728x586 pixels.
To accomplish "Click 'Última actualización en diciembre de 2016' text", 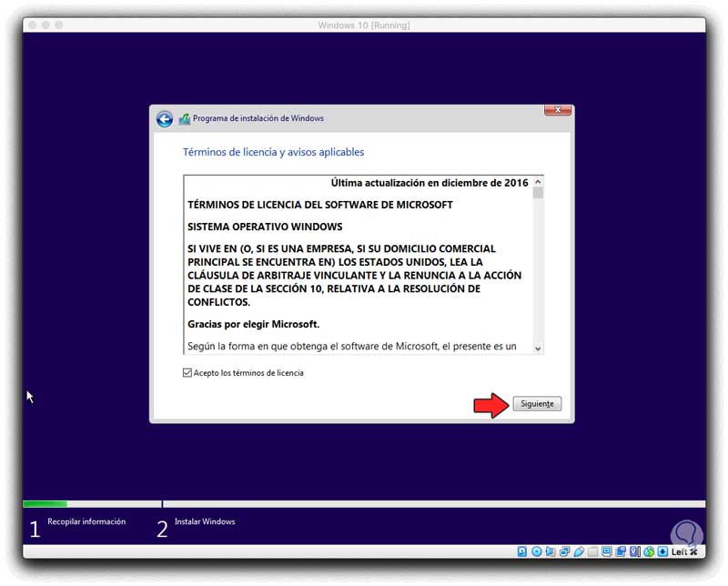I will tap(430, 183).
